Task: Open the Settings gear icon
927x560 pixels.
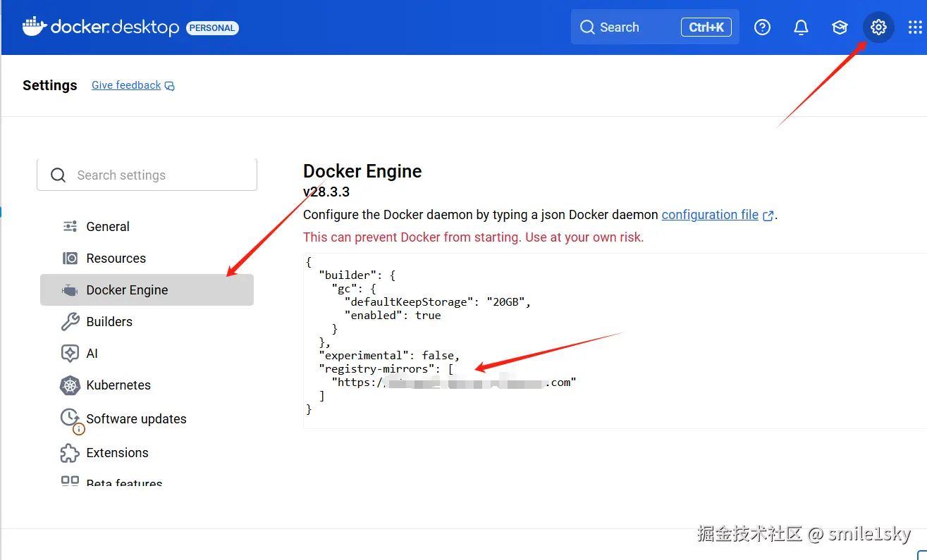Action: (878, 27)
